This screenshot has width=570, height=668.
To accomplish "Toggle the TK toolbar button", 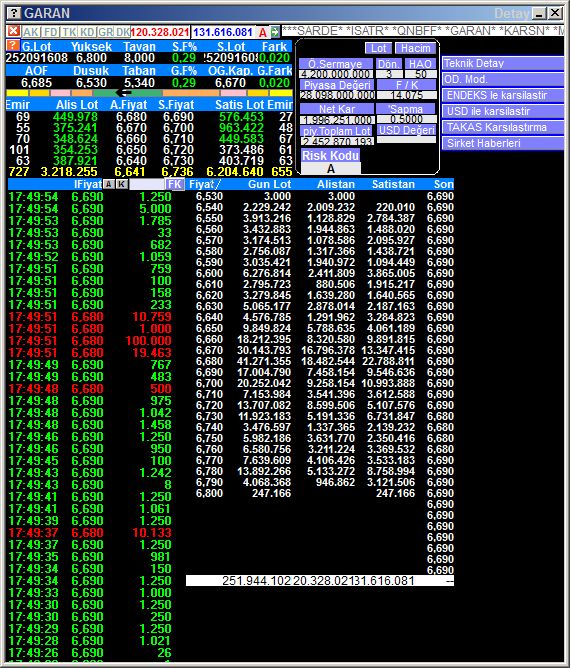I will pos(69,32).
